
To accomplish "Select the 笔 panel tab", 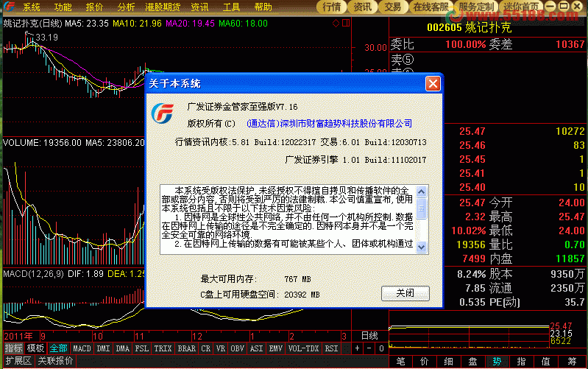I will point(400,362).
